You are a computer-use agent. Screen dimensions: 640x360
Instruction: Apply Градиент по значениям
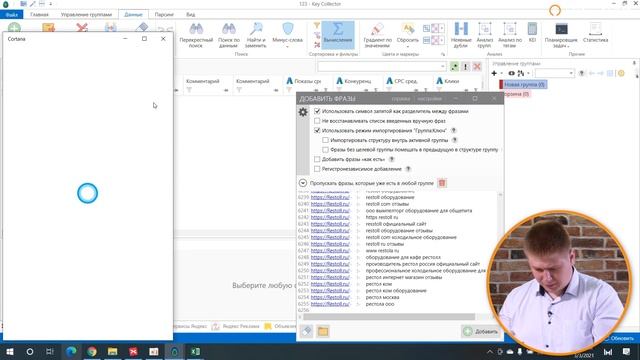pyautogui.click(x=377, y=35)
